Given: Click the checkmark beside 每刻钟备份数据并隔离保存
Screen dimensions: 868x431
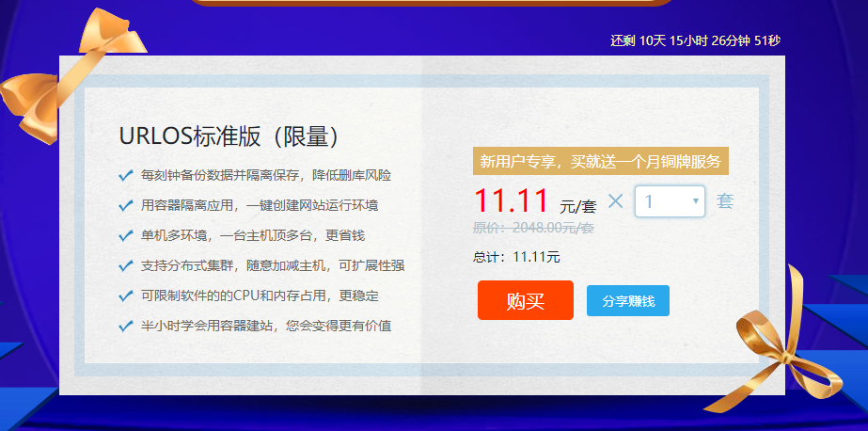Looking at the screenshot, I should [x=126, y=176].
